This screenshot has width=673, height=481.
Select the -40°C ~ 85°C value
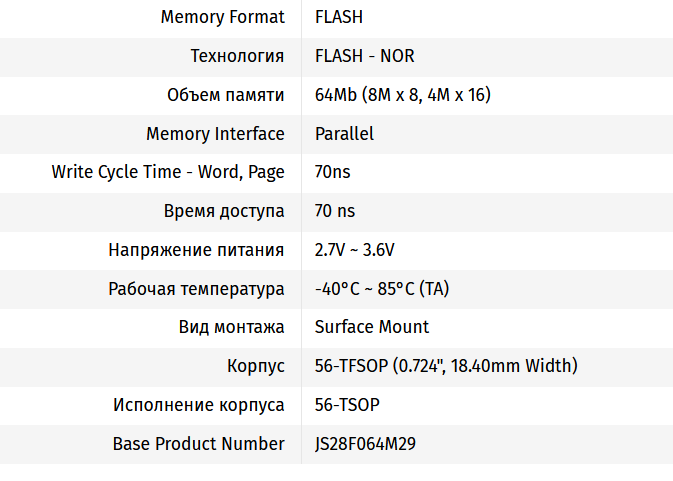[x=381, y=289]
